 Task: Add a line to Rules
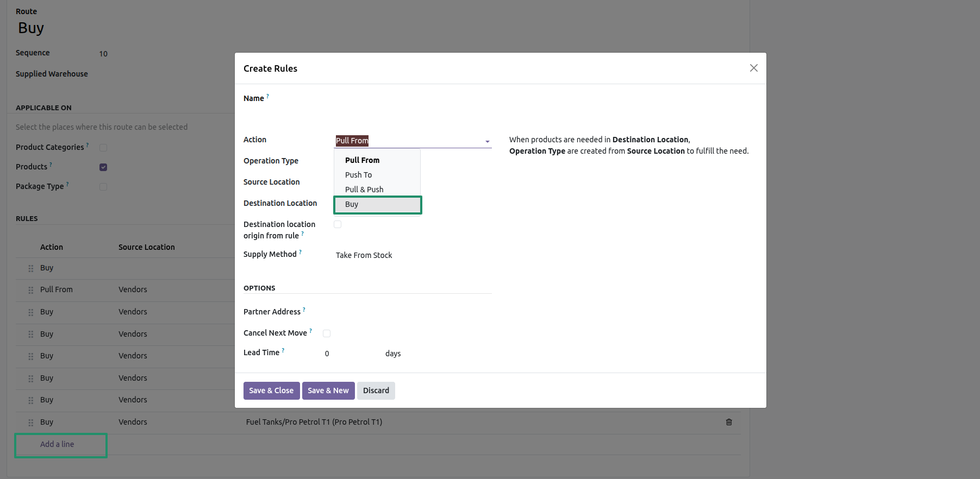tap(57, 444)
